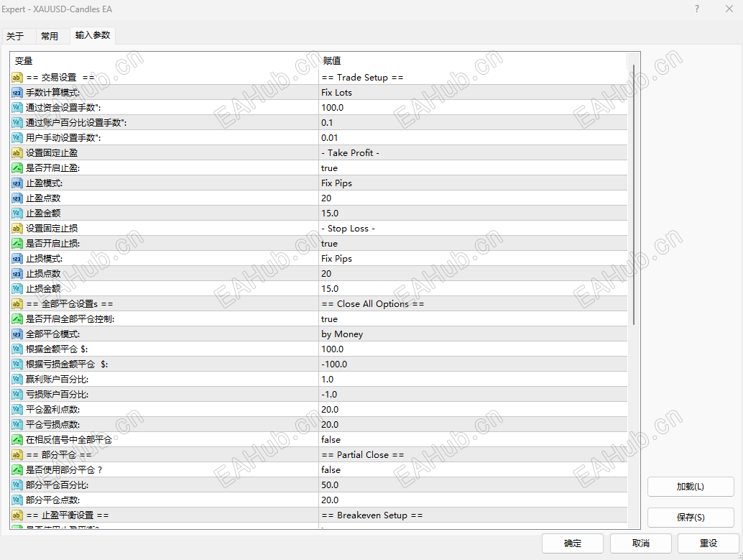
Task: Click the integer icon beside 止损点数
Action: click(17, 274)
